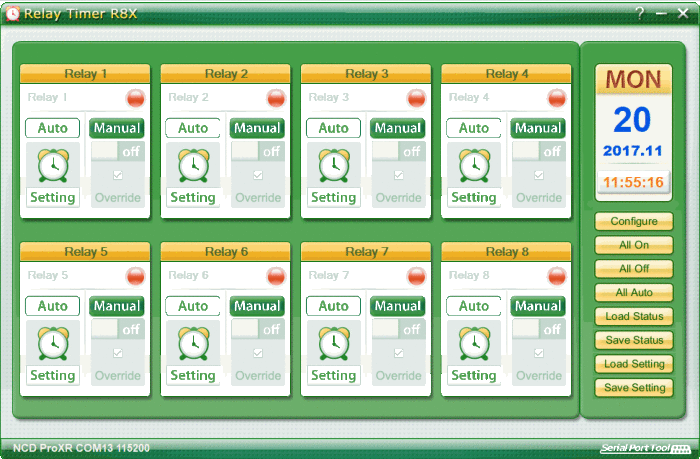
Task: Open the Configure dialog
Action: 634,221
